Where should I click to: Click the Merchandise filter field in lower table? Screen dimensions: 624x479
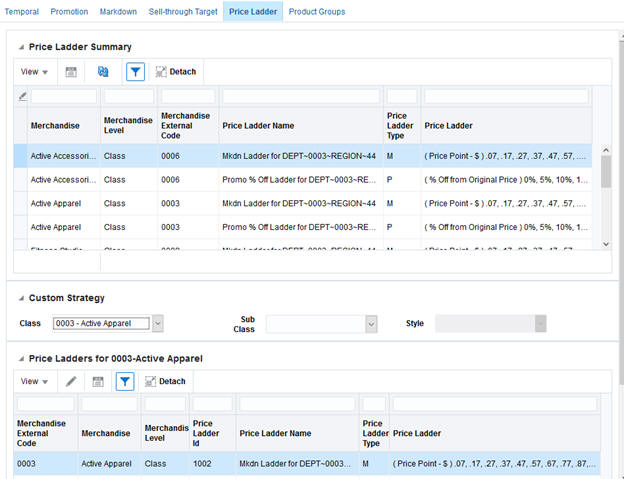(109, 404)
